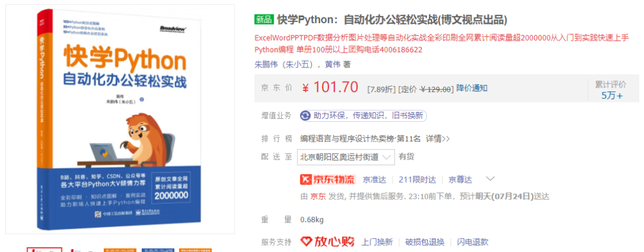This screenshot has width=644, height=252.
Task: Click the weight value 0.68kg
Action: [x=312, y=220]
